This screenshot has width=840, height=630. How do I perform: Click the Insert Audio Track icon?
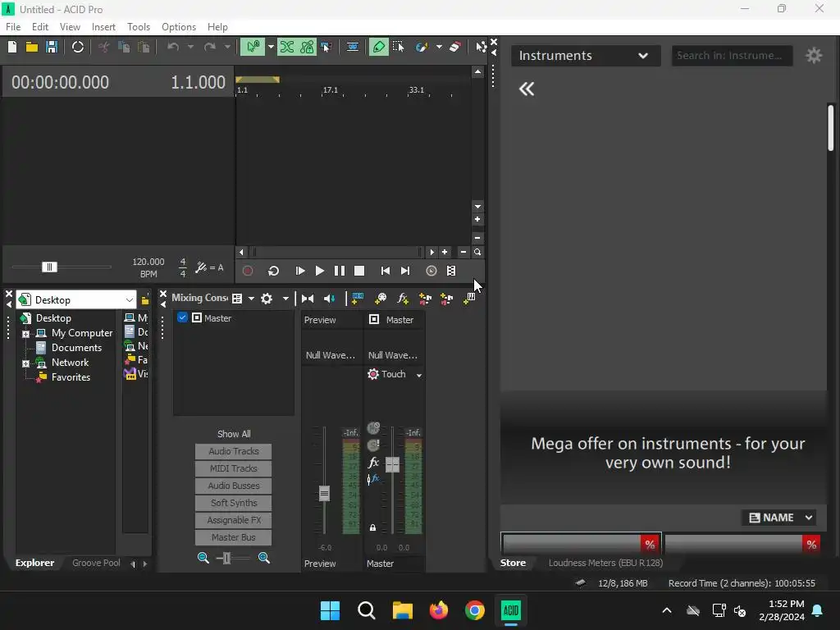(358, 299)
